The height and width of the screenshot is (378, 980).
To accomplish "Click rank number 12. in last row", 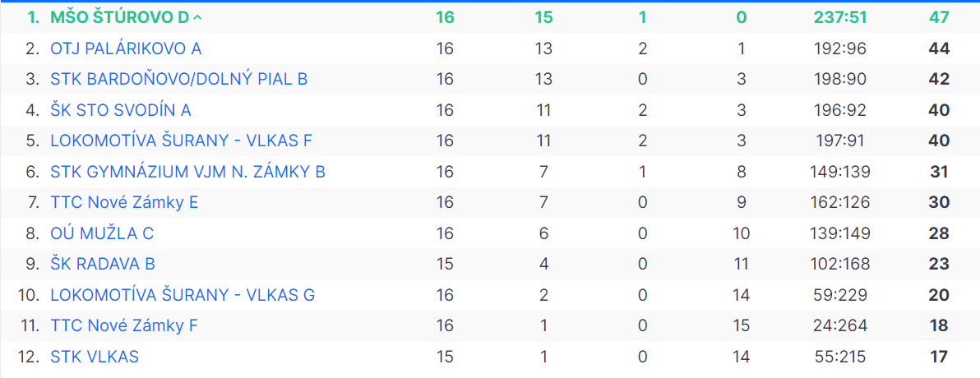I will point(30,357).
